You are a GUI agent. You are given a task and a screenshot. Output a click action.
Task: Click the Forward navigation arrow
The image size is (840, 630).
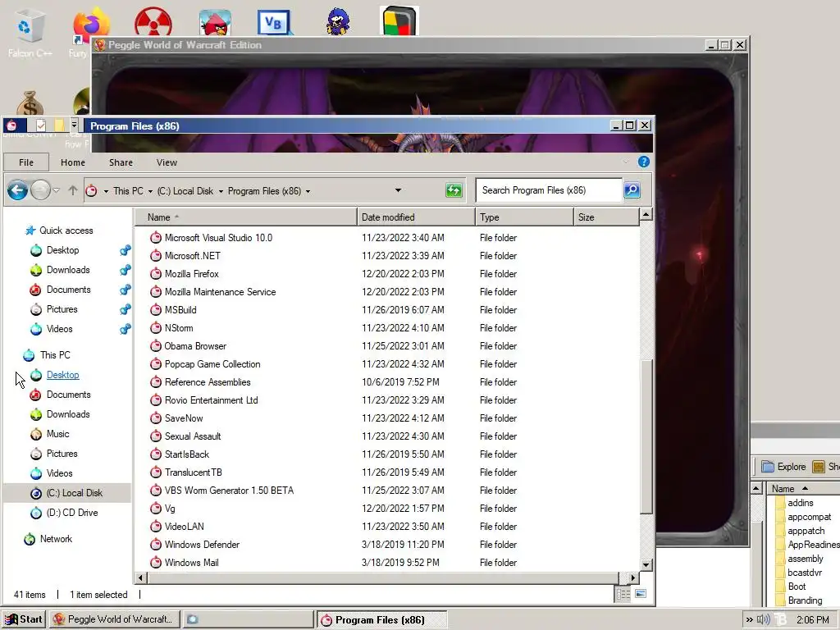point(41,190)
